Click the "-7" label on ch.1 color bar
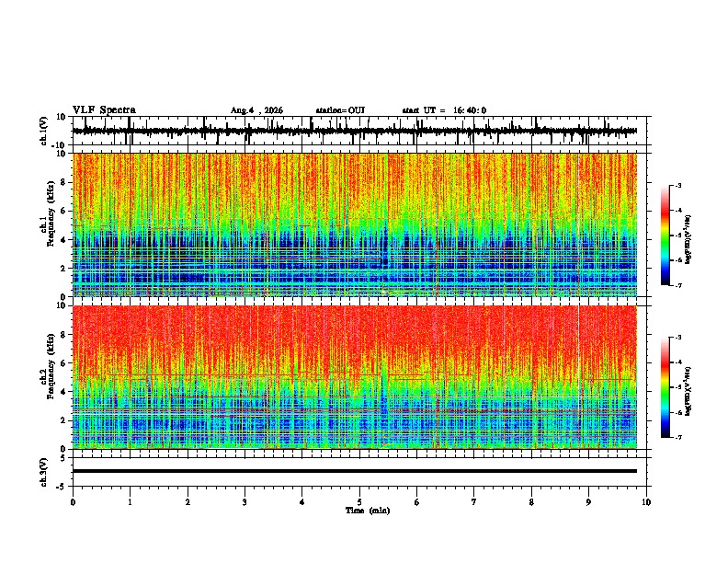Image resolution: width=728 pixels, height=563 pixels. (677, 285)
